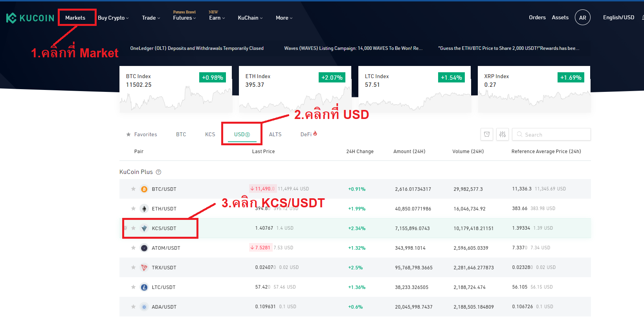
Task: Click the ADA/USDT pair name
Action: pos(164,307)
